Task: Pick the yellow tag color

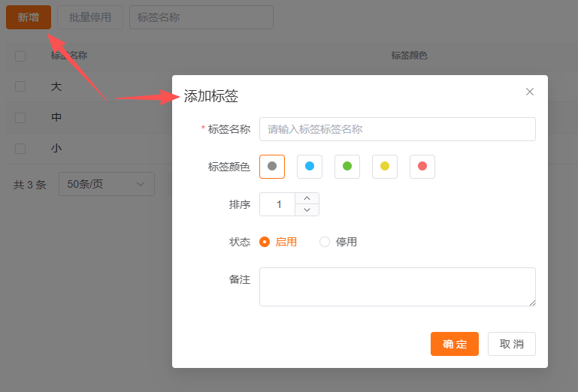Action: (385, 167)
